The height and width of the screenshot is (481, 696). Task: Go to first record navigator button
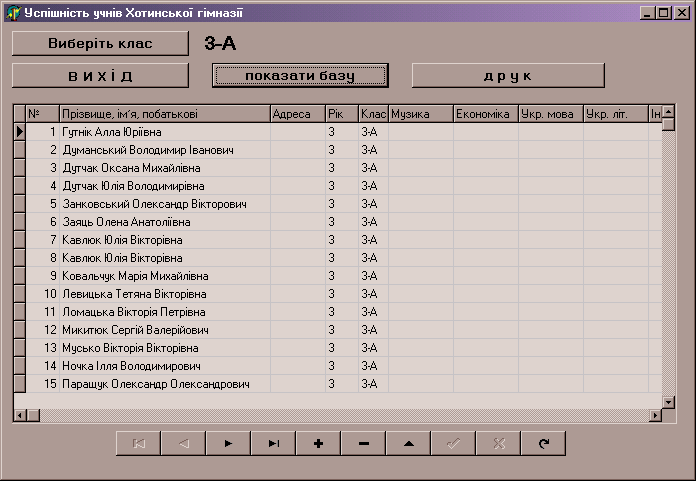138,443
